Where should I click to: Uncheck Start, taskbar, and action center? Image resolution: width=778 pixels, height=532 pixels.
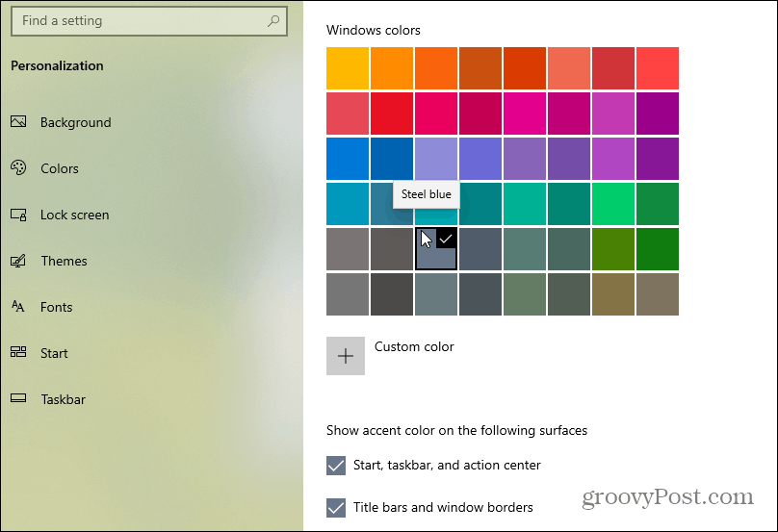pyautogui.click(x=336, y=466)
